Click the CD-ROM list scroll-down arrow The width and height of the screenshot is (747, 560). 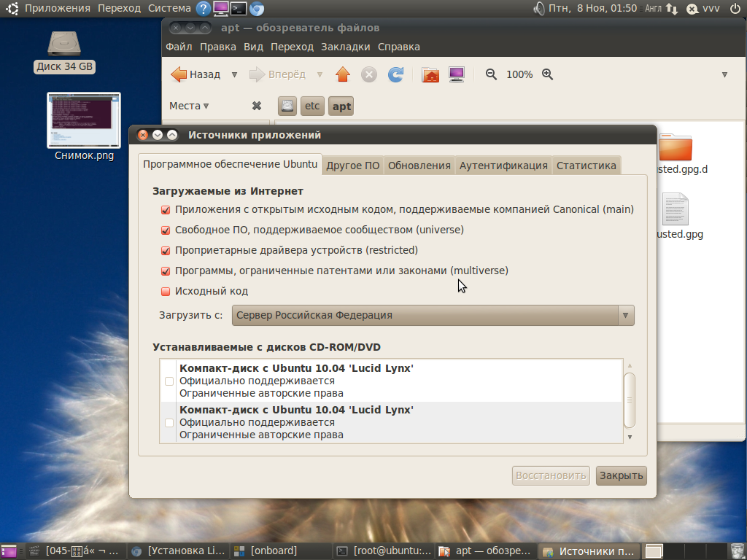tap(630, 437)
